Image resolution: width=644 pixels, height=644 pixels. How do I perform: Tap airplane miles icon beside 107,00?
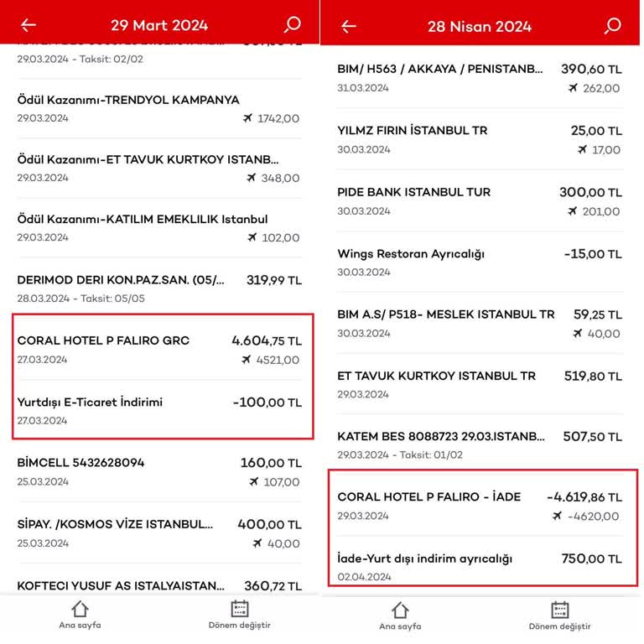coord(254,481)
